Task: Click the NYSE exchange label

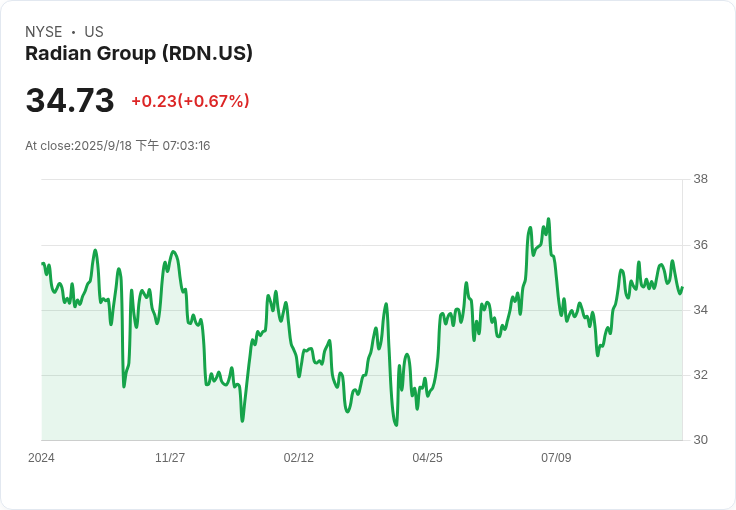Action: (x=44, y=32)
